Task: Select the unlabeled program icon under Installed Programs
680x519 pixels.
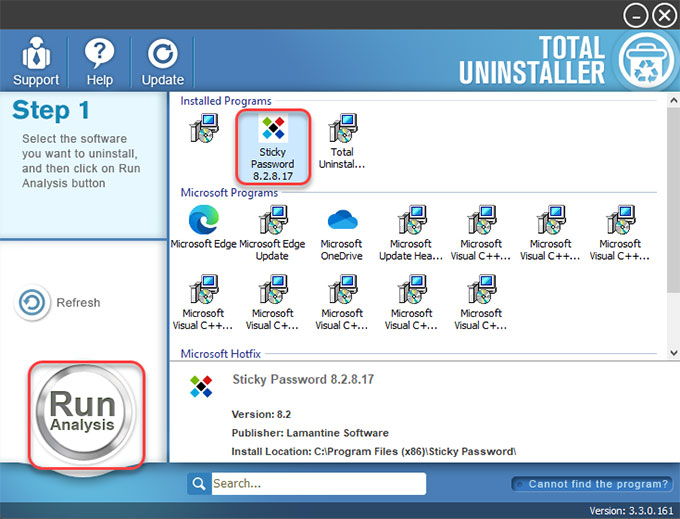Action: pos(204,128)
